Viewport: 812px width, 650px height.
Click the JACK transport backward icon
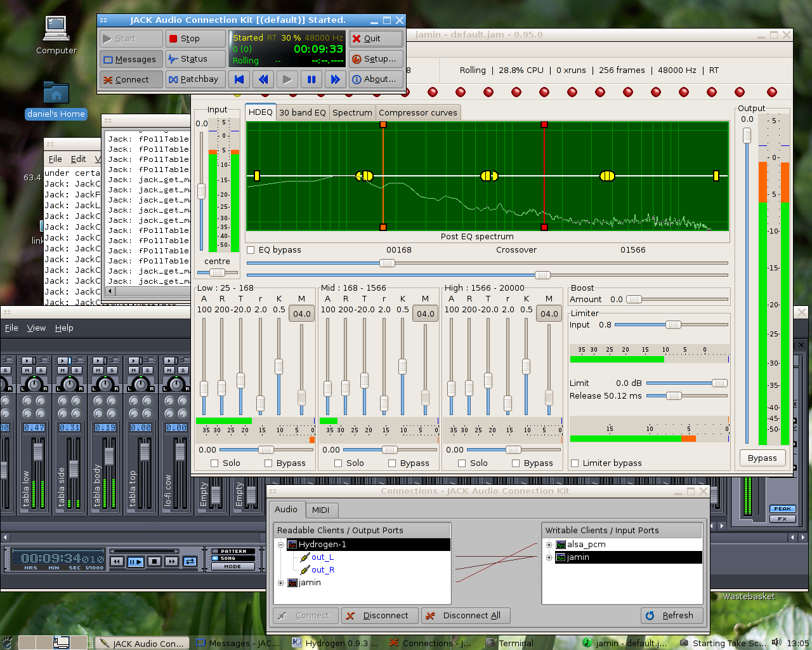(x=263, y=79)
